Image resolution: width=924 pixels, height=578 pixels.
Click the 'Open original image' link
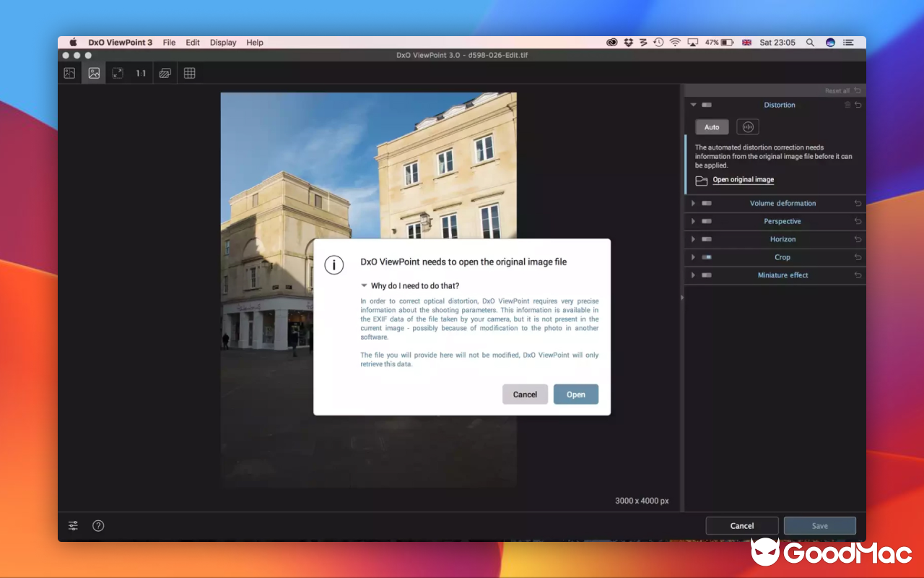coord(743,180)
